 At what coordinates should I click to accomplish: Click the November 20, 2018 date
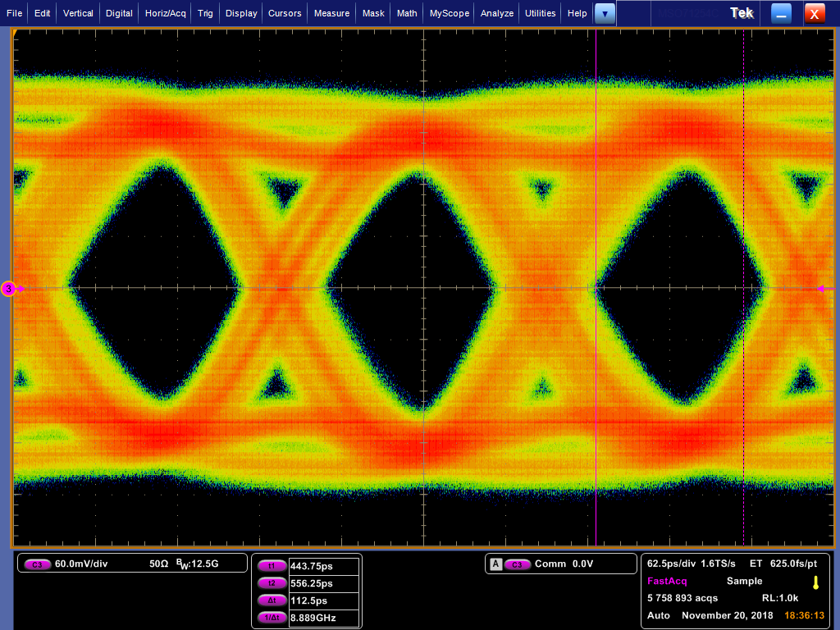coord(727,615)
